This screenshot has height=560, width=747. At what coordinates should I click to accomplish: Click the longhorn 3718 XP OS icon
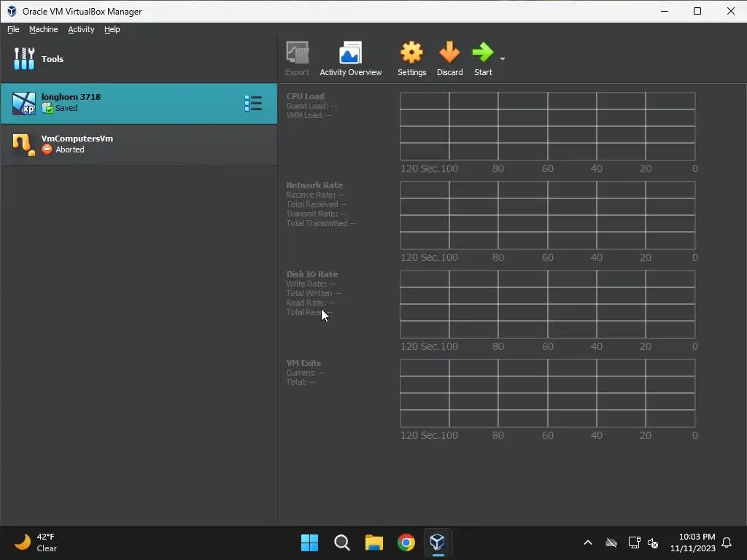point(23,104)
